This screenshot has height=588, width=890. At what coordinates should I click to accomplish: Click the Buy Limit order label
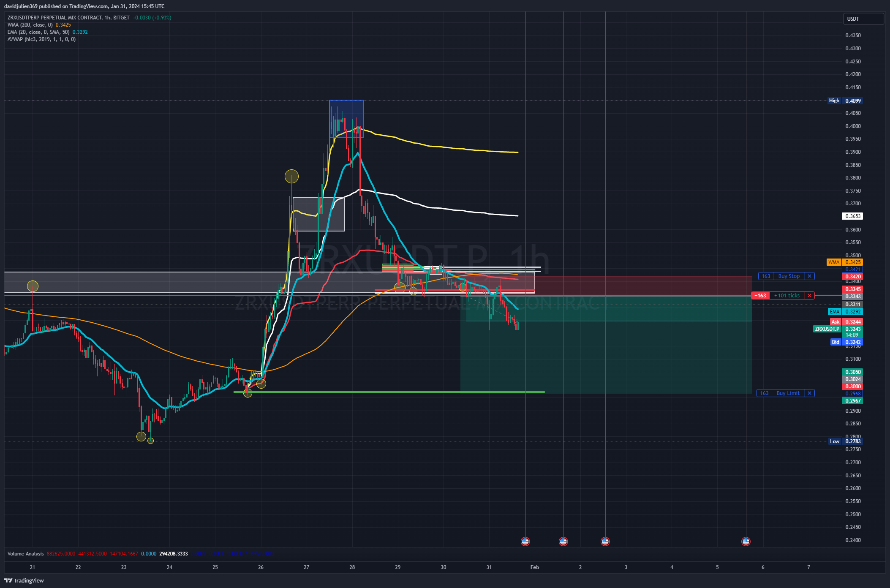coord(788,393)
